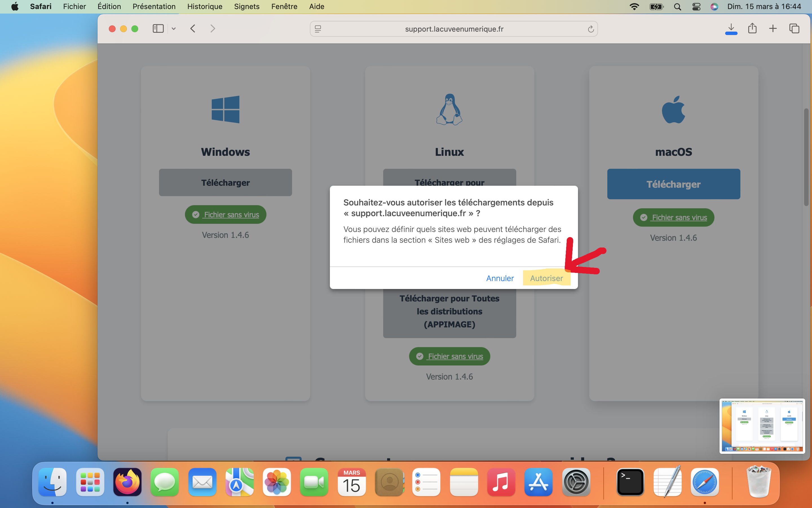Open the Safari menu
The width and height of the screenshot is (812, 508).
click(41, 6)
